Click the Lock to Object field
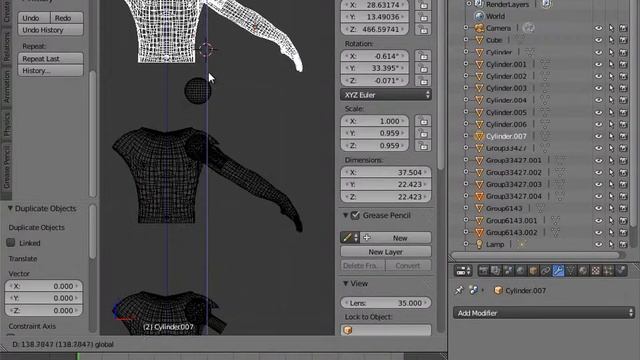 (386, 330)
